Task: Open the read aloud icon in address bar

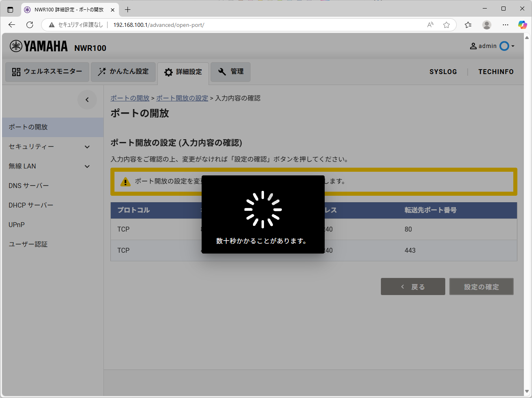Action: point(430,25)
